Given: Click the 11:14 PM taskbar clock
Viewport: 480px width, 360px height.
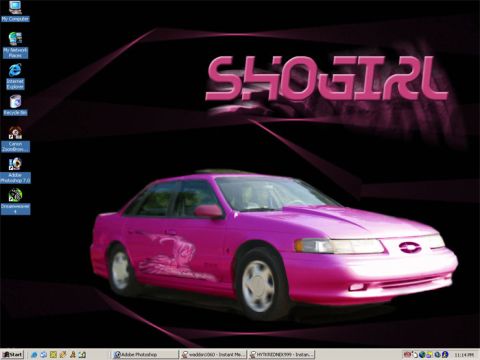Looking at the screenshot, I should 464,355.
